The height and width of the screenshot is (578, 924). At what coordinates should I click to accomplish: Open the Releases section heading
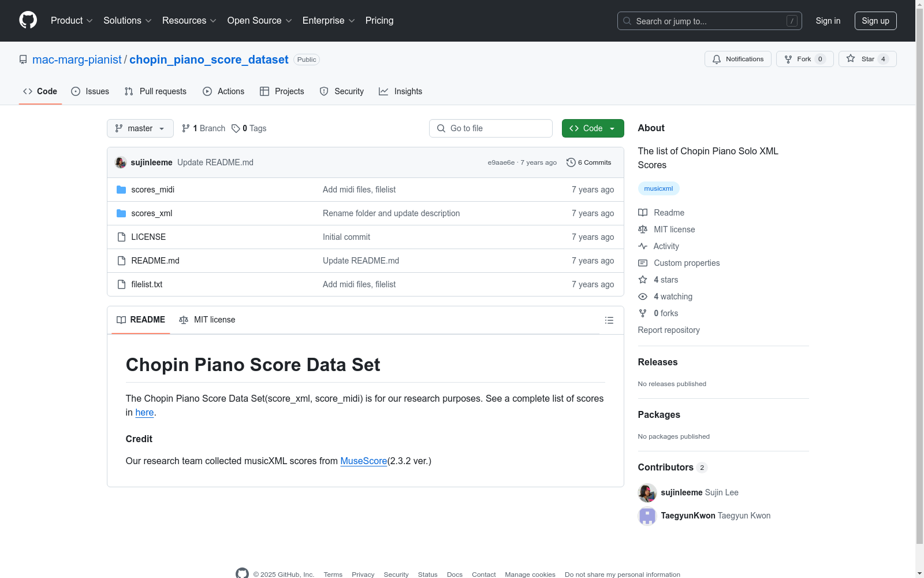coord(658,362)
